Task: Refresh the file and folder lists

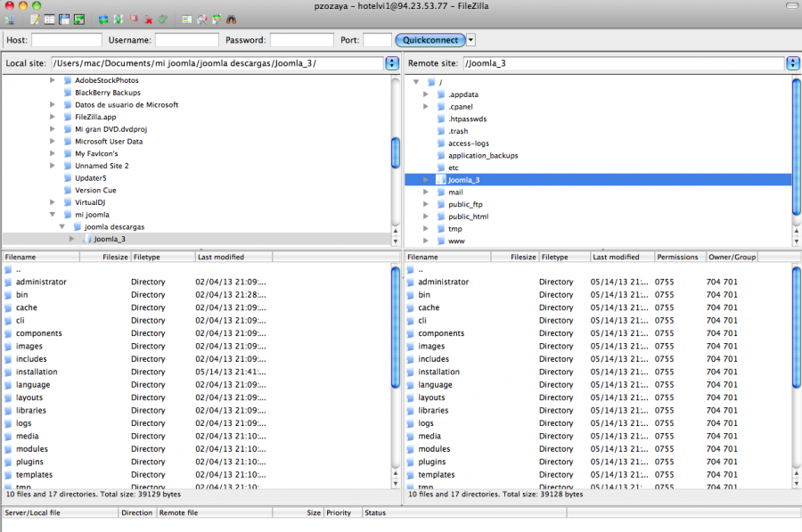Action: (x=103, y=20)
